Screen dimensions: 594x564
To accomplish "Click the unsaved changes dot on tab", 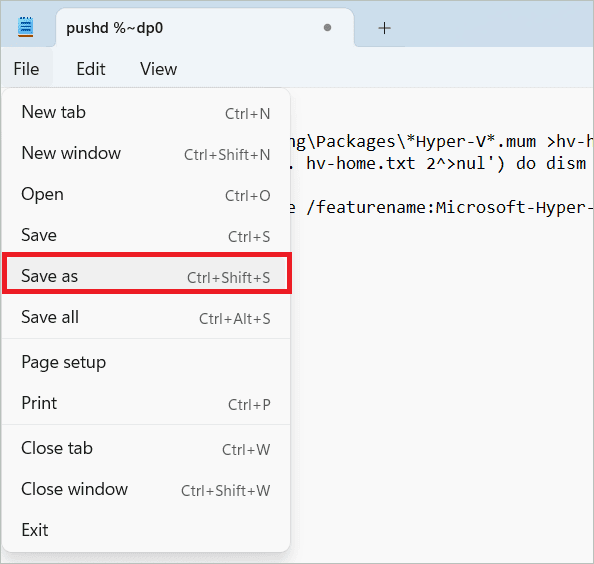I will click(327, 28).
